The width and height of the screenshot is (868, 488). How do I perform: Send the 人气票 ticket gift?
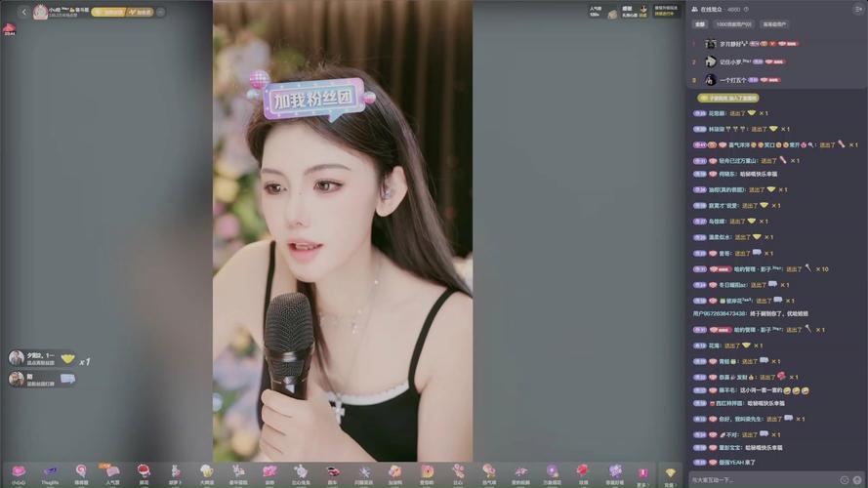pos(112,474)
